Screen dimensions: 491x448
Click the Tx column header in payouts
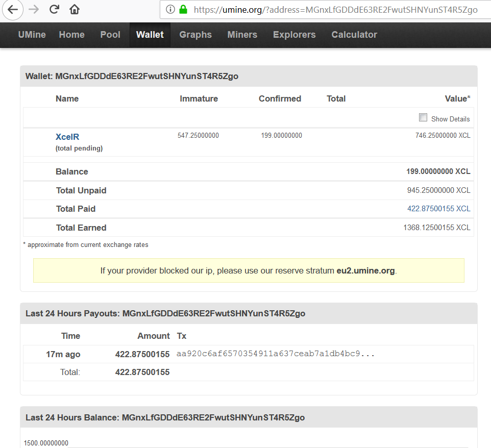182,336
